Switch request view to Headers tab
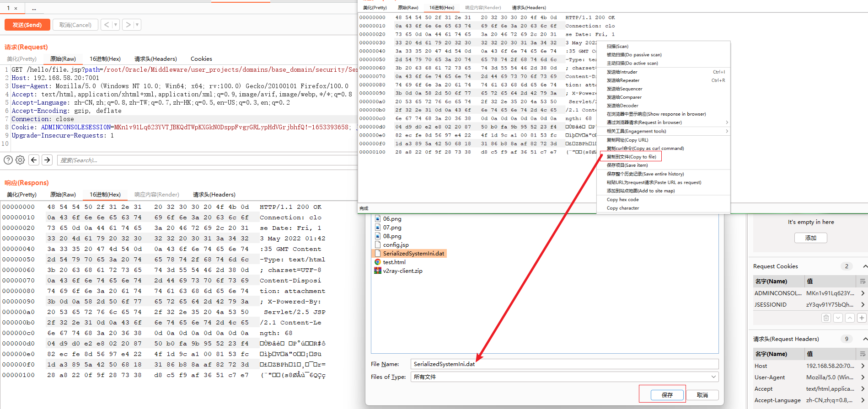The width and height of the screenshot is (868, 409). (x=155, y=58)
